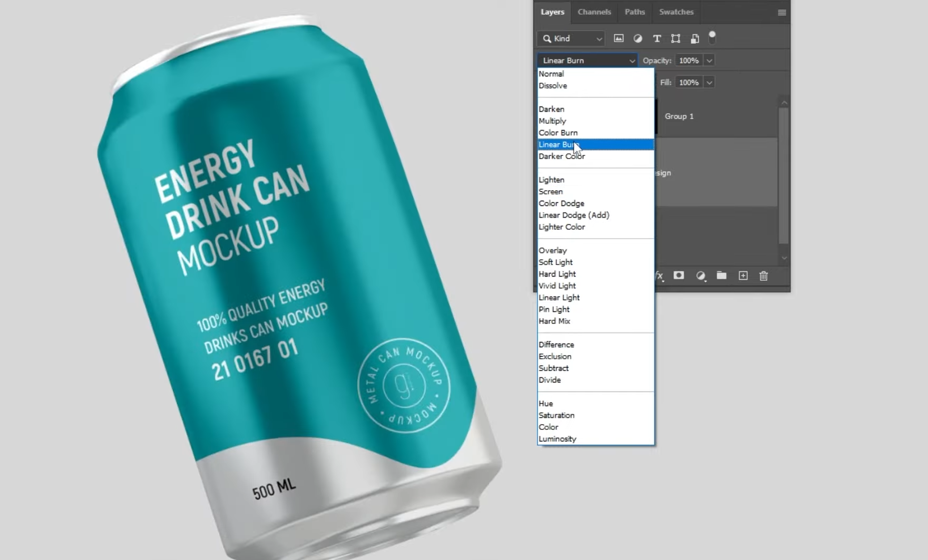The image size is (928, 560).
Task: Select the highlighted Linear Burn option
Action: pos(595,144)
